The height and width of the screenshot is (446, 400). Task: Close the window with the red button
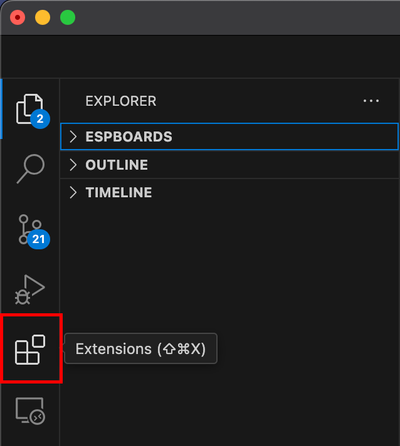click(x=18, y=17)
